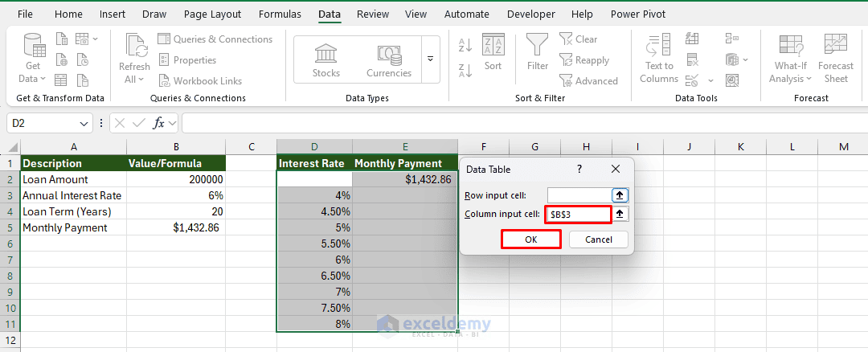This screenshot has width=868, height=352.
Task: Open Text to Columns wizard
Action: pyautogui.click(x=659, y=59)
